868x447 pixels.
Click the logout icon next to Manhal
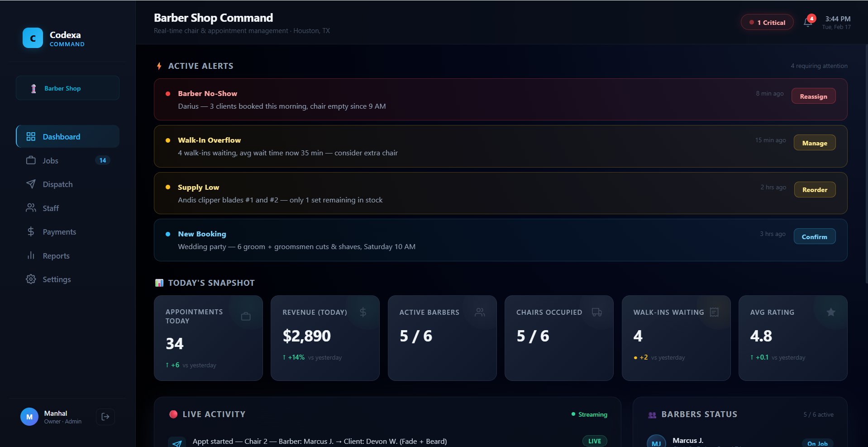pos(105,417)
